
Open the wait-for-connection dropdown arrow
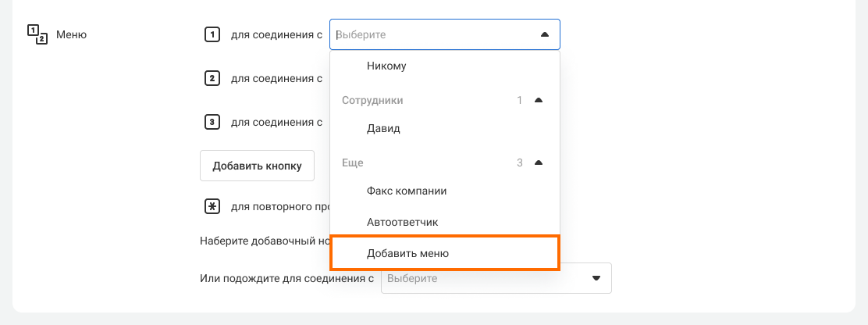(596, 278)
